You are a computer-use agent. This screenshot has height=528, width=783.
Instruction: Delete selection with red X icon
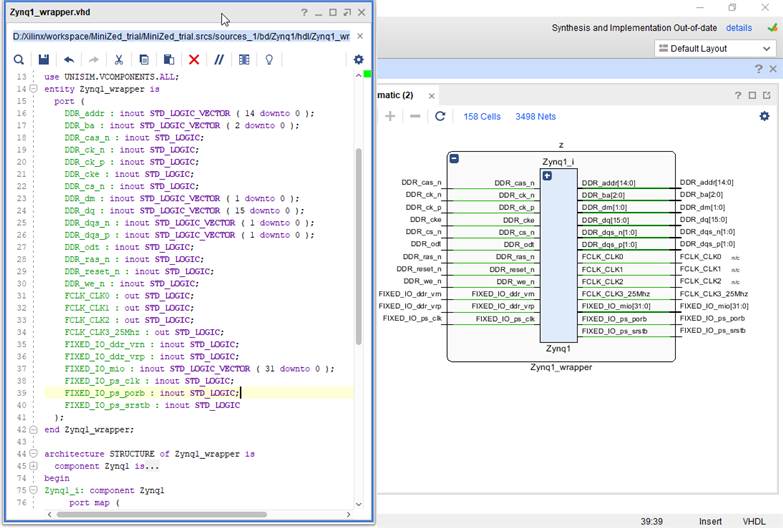(x=194, y=60)
